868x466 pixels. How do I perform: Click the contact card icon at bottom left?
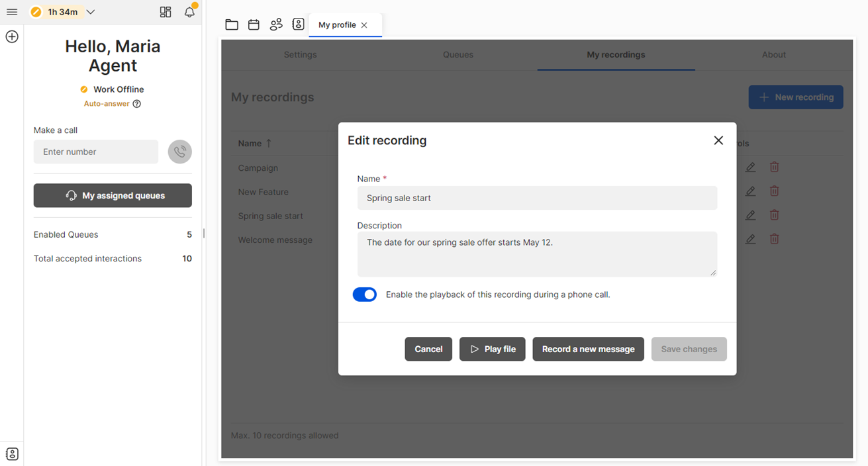(12, 454)
